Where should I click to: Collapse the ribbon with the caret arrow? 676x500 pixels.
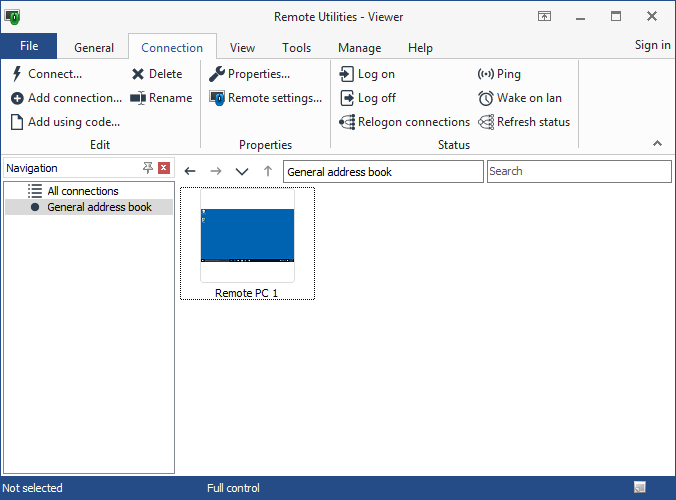point(657,143)
